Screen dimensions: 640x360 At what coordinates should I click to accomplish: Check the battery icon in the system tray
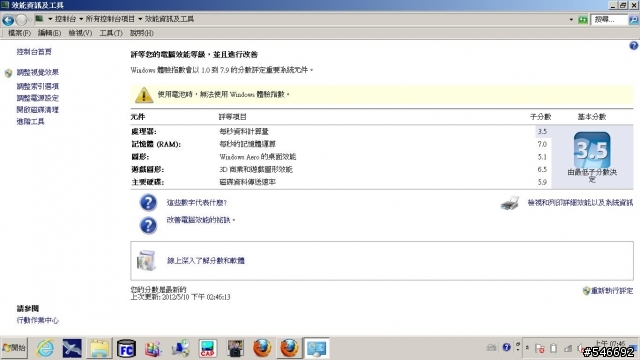click(x=553, y=348)
